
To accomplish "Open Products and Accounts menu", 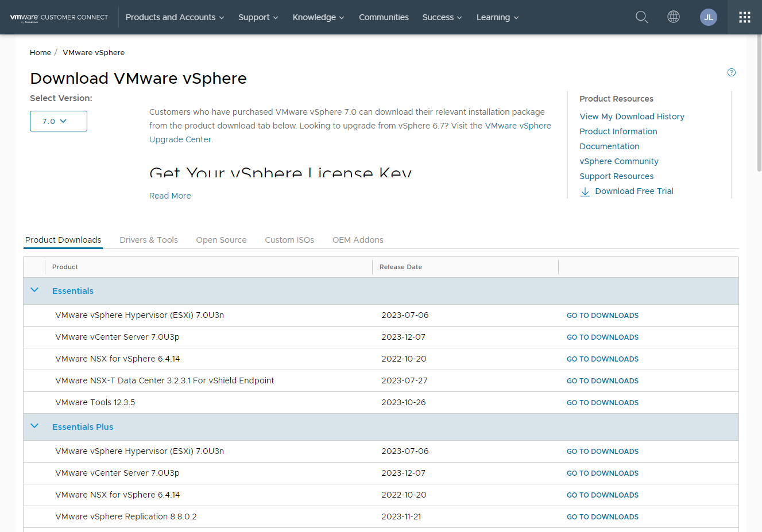I will [175, 17].
